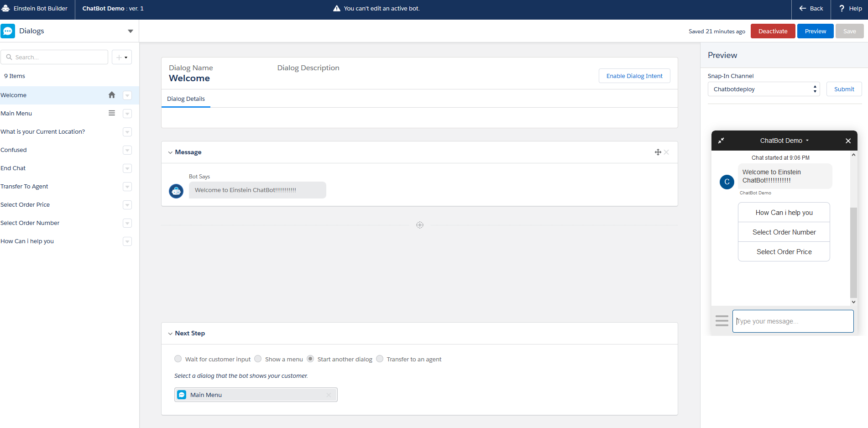Select the Confused dialog
The height and width of the screenshot is (428, 868).
pyautogui.click(x=69, y=150)
